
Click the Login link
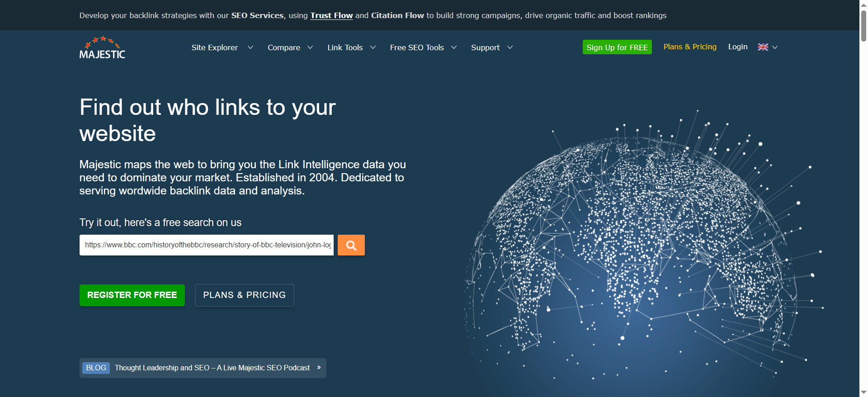pyautogui.click(x=738, y=47)
